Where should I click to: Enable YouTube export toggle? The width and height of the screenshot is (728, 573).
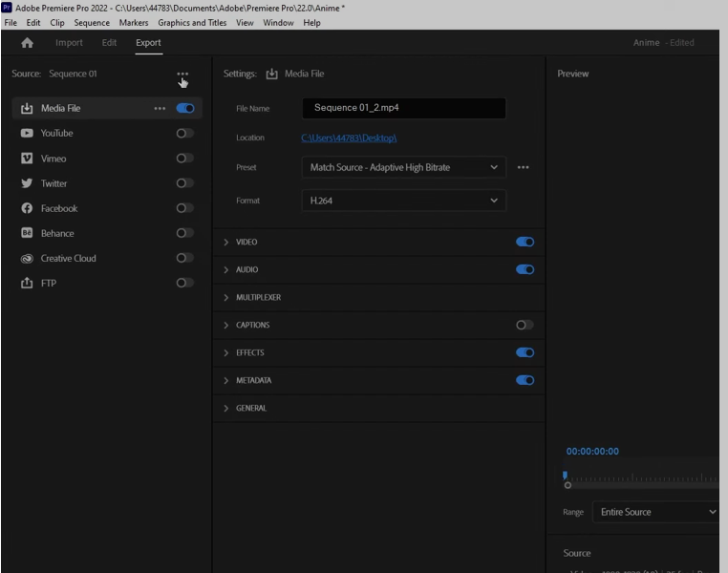184,133
